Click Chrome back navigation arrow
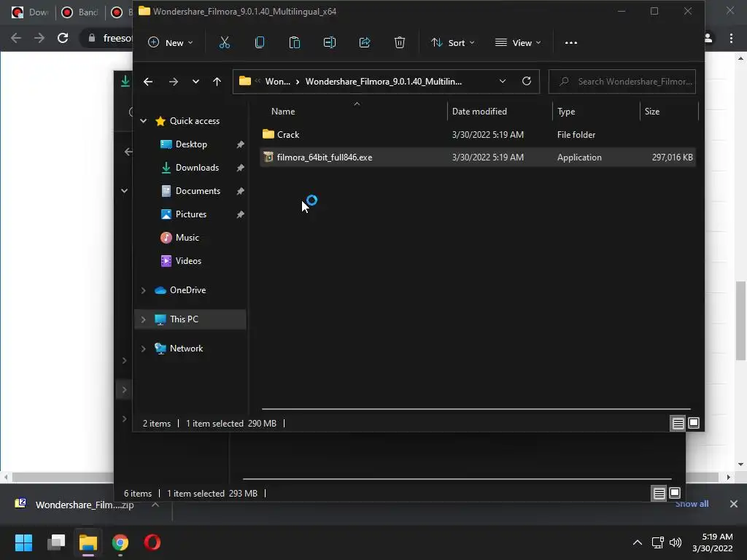The image size is (747, 560). (x=16, y=38)
